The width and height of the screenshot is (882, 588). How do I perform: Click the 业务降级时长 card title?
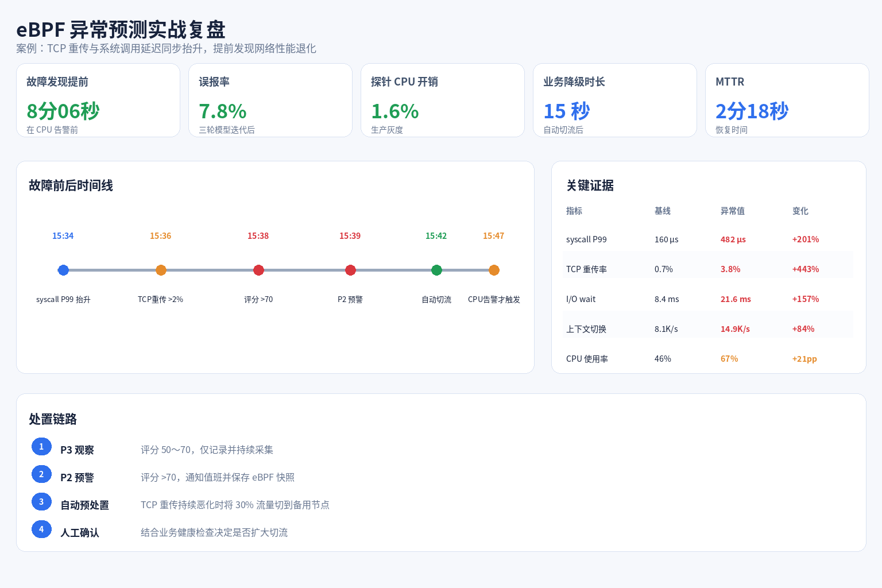point(574,82)
